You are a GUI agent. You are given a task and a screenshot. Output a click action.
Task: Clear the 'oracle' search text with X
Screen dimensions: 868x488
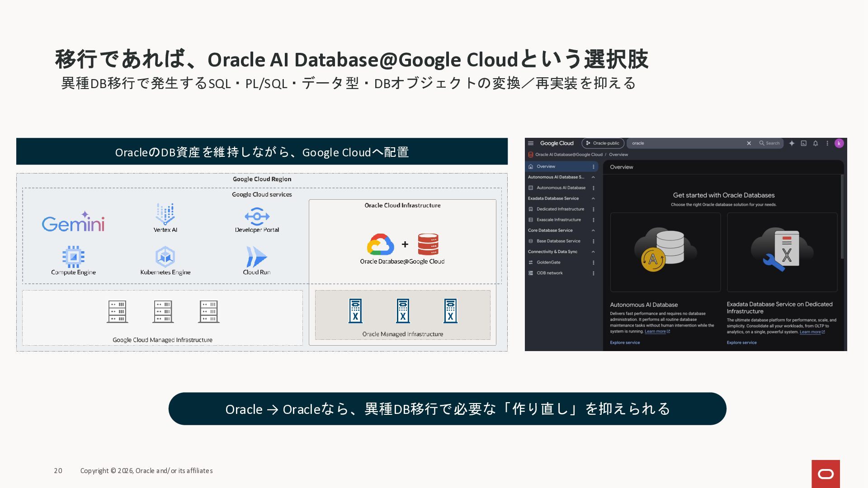coord(749,143)
